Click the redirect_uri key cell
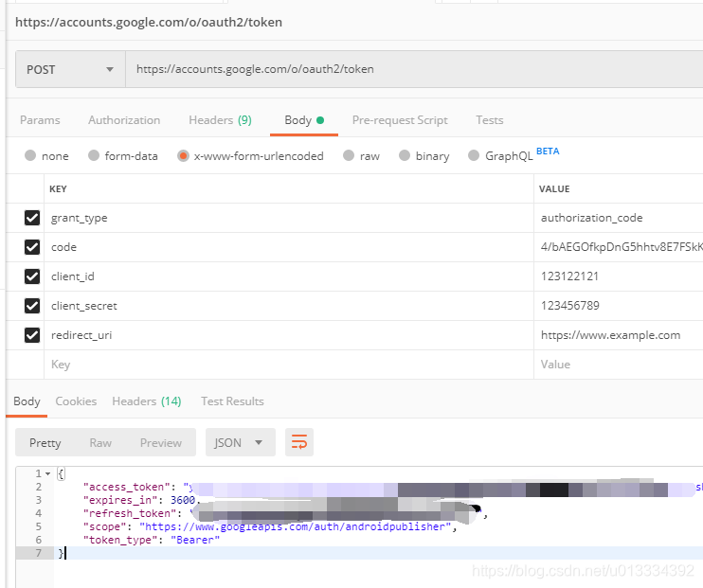This screenshot has height=588, width=703. [289, 335]
